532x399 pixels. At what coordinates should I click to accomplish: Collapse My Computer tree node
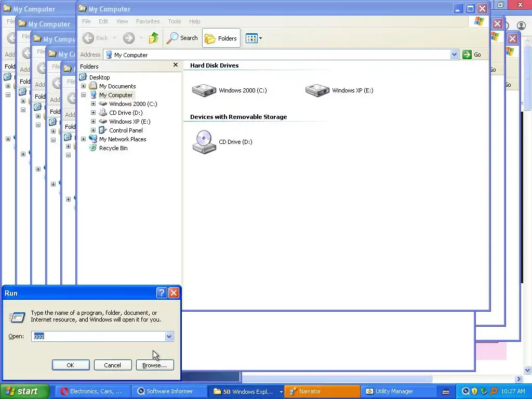[x=83, y=95]
